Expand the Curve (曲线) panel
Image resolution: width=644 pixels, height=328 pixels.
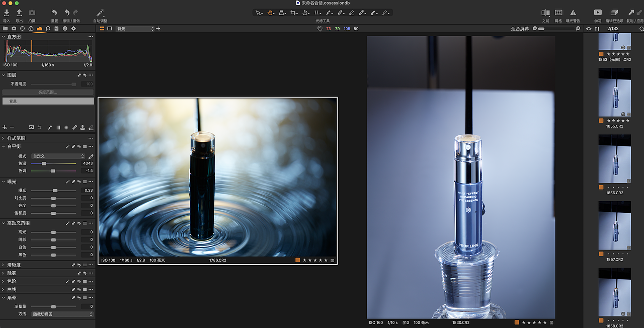point(4,289)
